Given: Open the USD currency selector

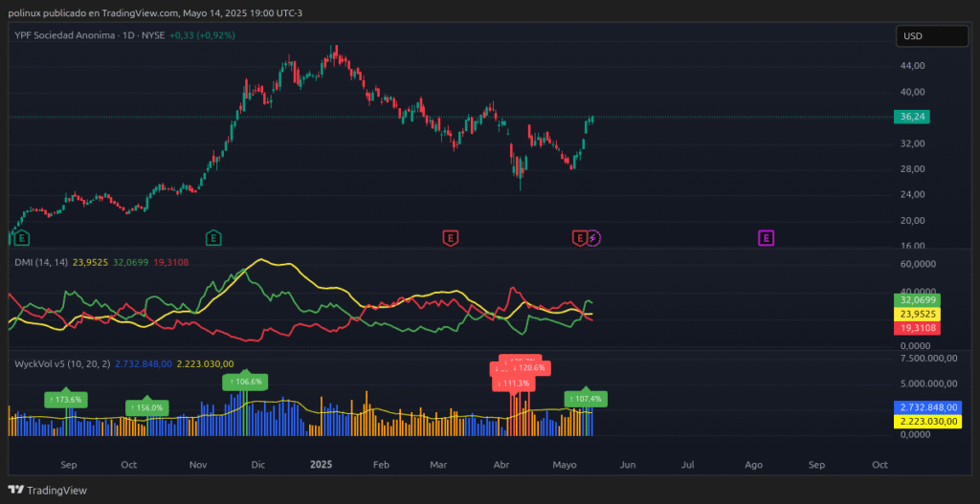Looking at the screenshot, I should pyautogui.click(x=932, y=36).
